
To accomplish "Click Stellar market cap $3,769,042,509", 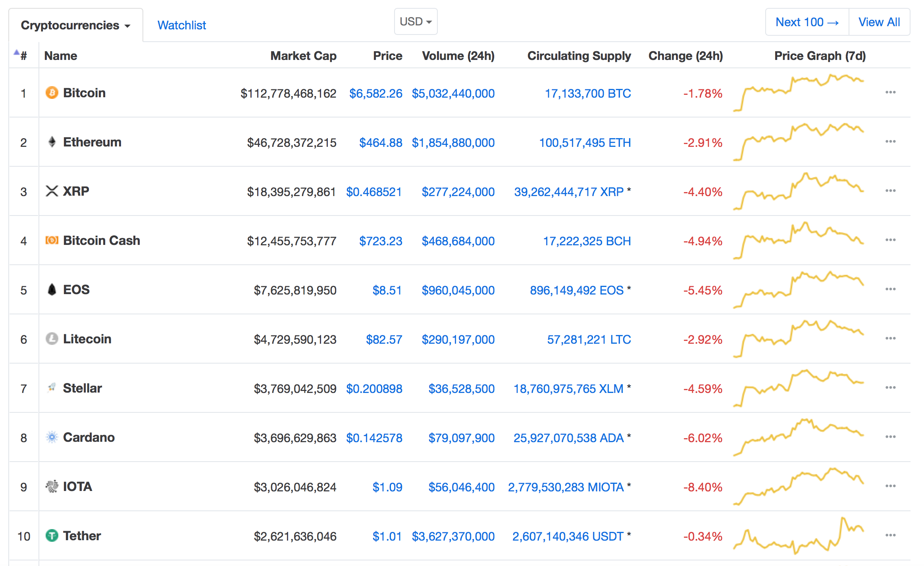I will point(295,389).
